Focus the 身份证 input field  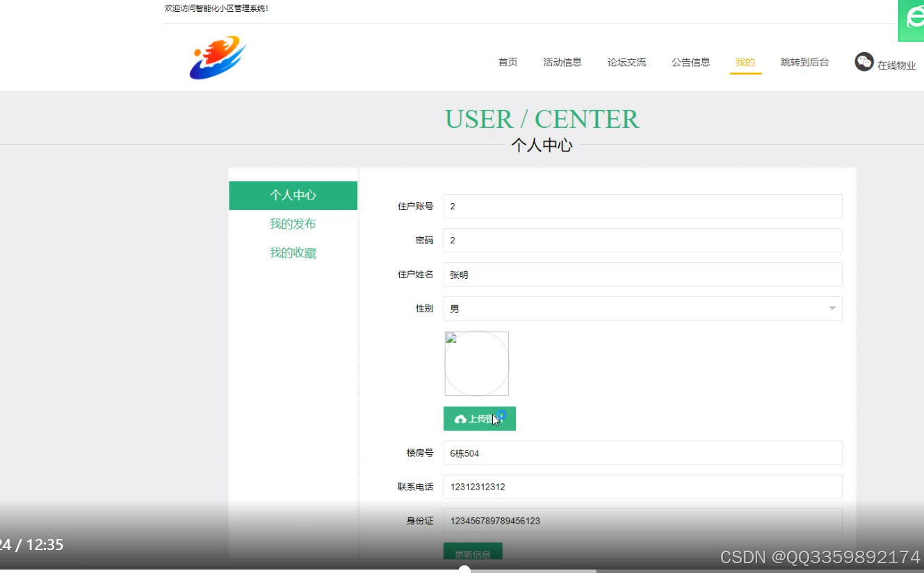point(642,521)
